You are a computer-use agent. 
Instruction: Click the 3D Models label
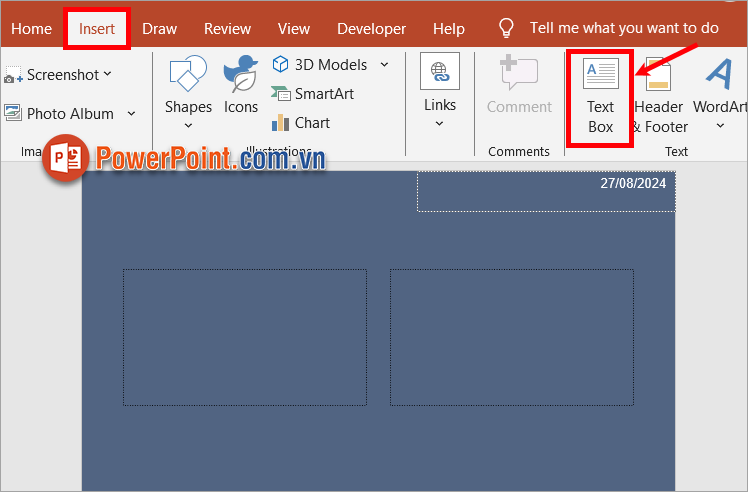coord(331,64)
